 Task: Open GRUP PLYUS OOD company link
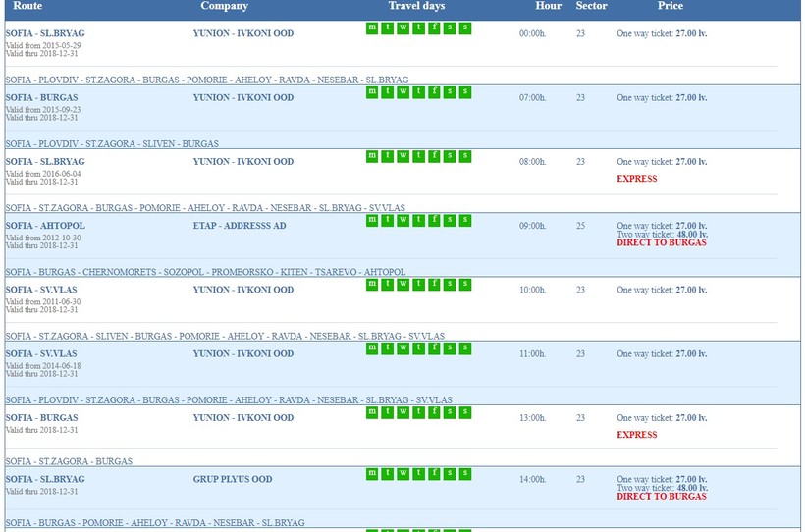click(x=233, y=480)
